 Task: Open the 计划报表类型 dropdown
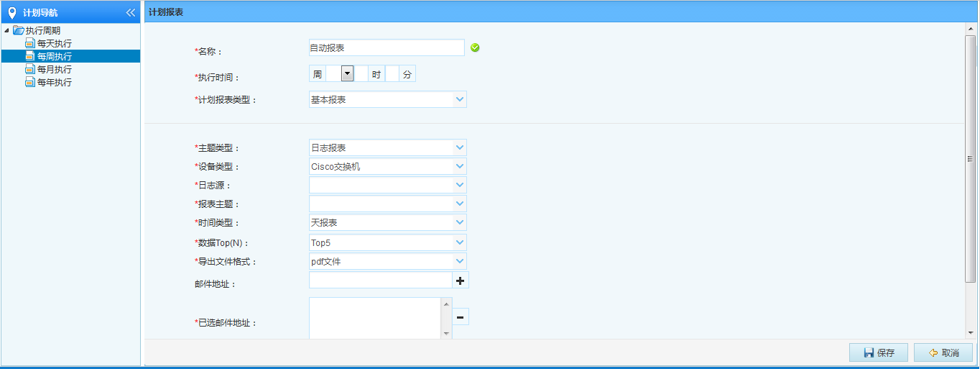[460, 99]
